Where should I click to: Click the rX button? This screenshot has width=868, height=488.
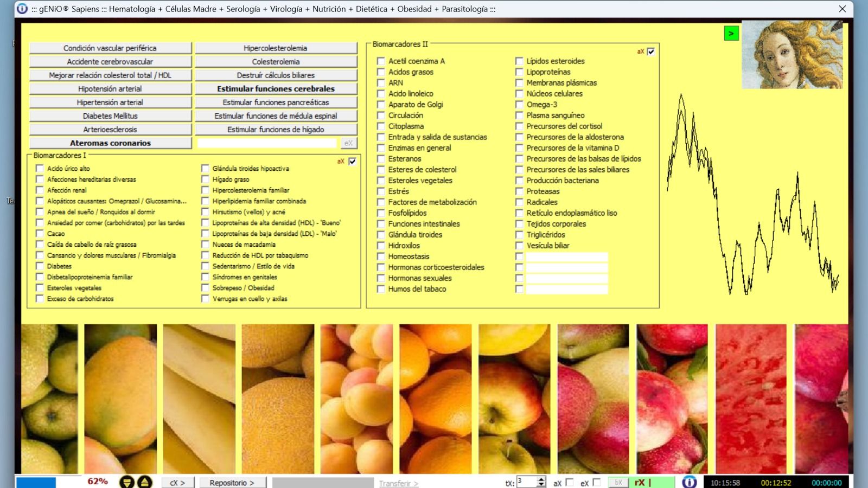click(x=652, y=483)
